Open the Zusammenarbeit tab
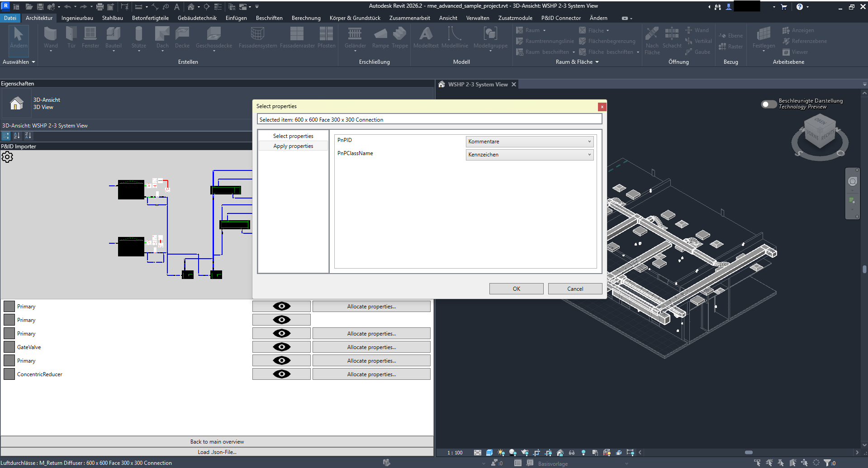Viewport: 868px width, 468px height. 409,18
